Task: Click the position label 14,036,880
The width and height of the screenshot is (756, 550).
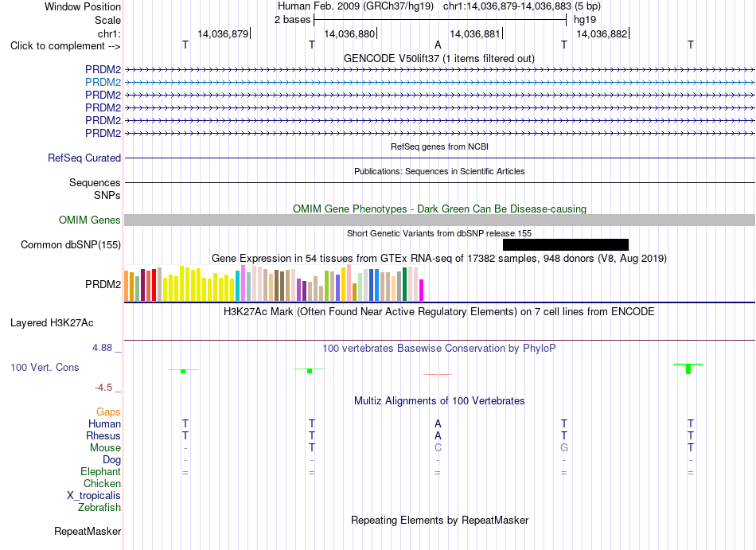Action: 349,33
